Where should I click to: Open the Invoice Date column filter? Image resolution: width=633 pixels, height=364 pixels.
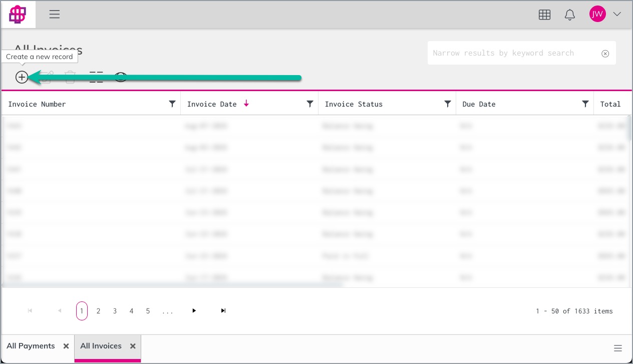click(x=310, y=104)
